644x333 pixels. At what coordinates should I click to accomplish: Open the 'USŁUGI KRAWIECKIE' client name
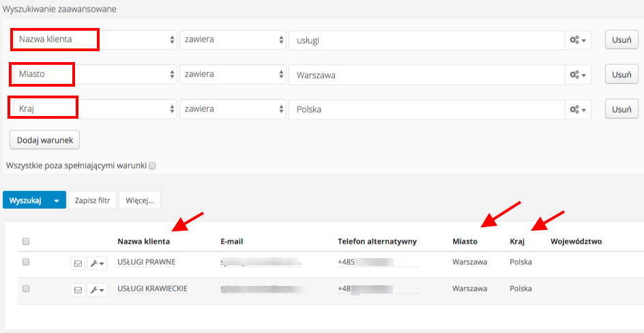click(152, 289)
